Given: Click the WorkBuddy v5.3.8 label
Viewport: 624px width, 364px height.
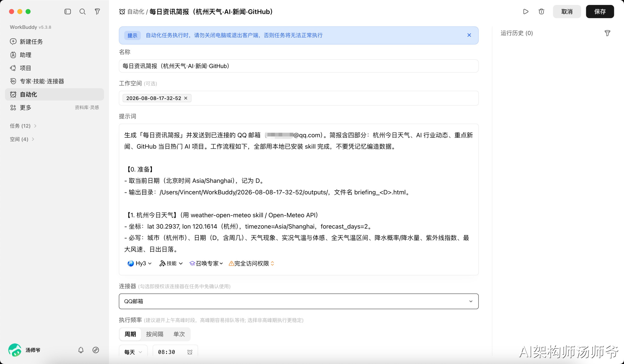Looking at the screenshot, I should point(30,27).
